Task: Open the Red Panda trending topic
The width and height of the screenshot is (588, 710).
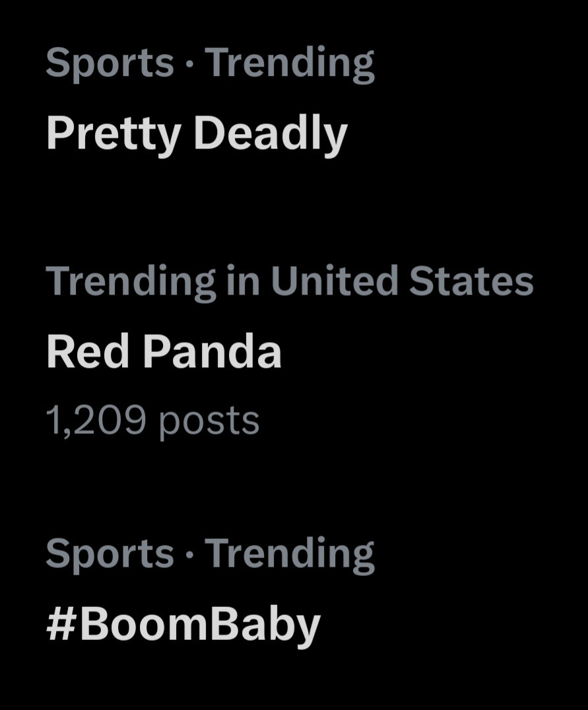Action: (164, 351)
